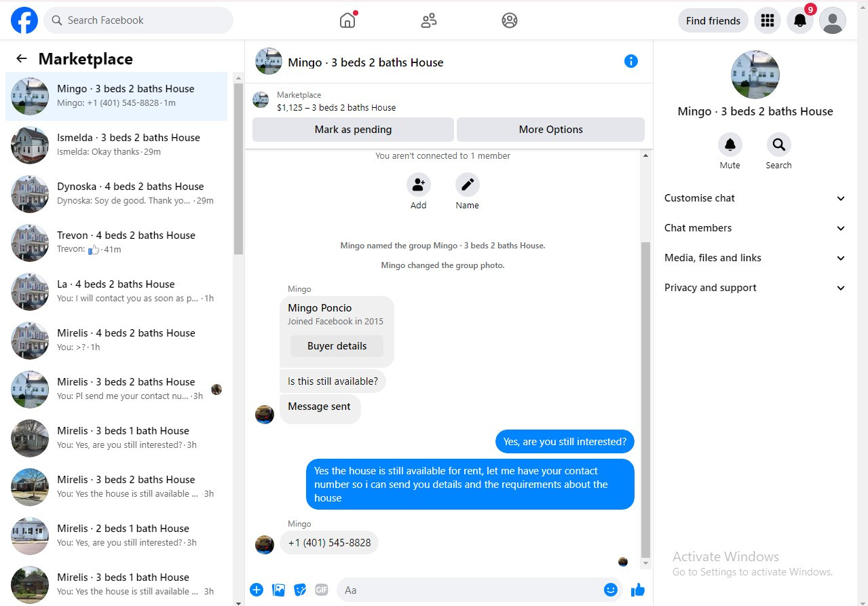Click the Mingo Poncio name in card
The width and height of the screenshot is (868, 606).
pos(320,308)
